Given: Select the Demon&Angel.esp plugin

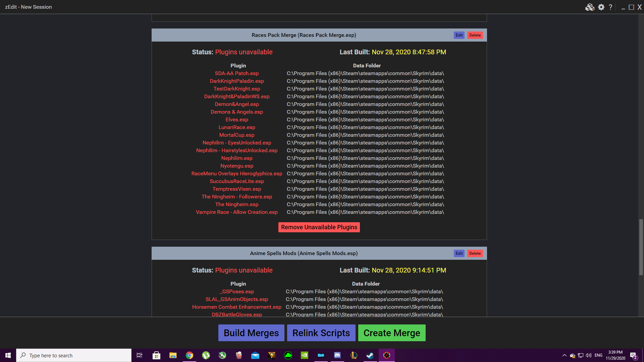Looking at the screenshot, I should coord(237,104).
